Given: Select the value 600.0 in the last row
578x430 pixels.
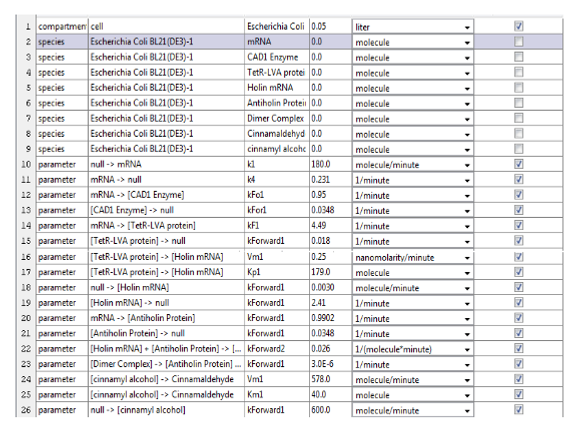Looking at the screenshot, I should tap(331, 409).
